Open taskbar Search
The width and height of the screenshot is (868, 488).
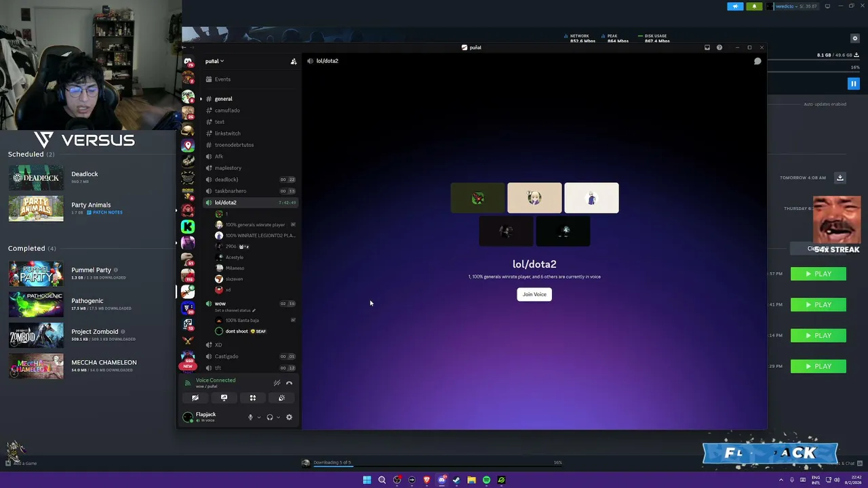point(382,480)
